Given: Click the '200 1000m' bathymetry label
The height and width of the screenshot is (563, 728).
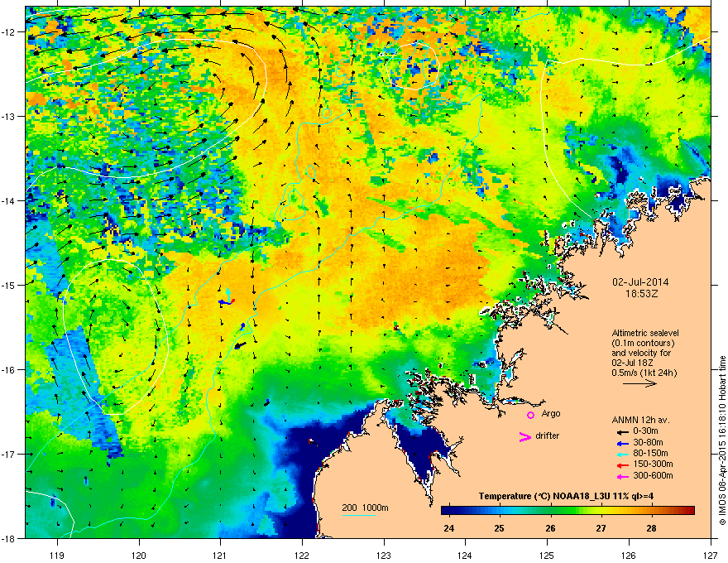Looking at the screenshot, I should point(365,508).
